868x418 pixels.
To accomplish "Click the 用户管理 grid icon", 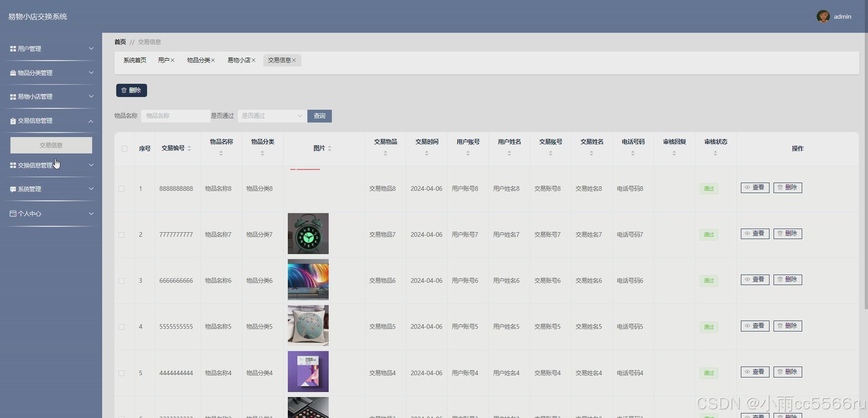I will (x=13, y=49).
